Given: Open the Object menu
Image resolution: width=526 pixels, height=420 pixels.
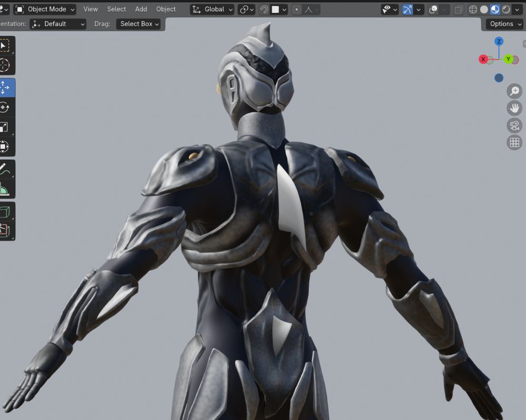Looking at the screenshot, I should 166,9.
